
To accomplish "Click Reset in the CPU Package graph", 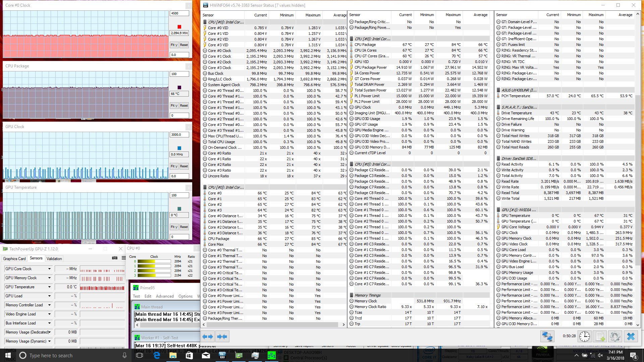I will click(184, 106).
